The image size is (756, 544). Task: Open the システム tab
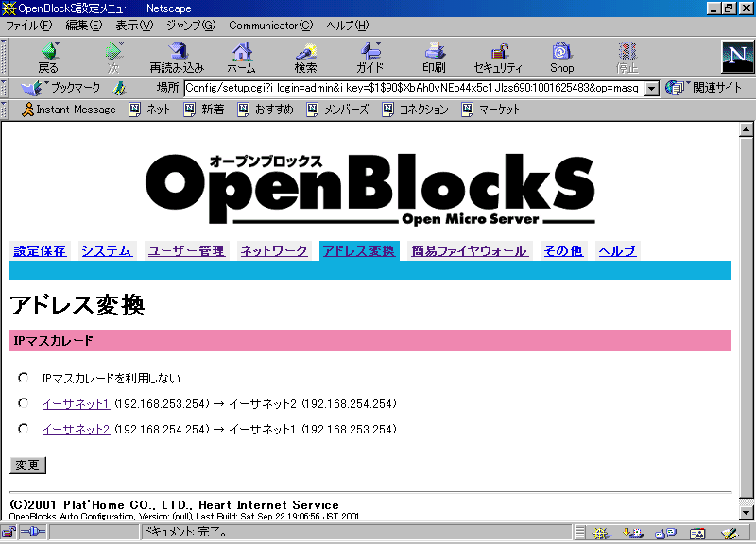pyautogui.click(x=107, y=251)
